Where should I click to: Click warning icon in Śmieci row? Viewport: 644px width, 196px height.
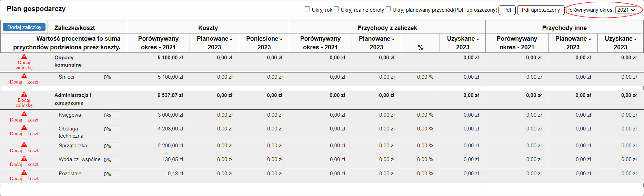(24, 76)
